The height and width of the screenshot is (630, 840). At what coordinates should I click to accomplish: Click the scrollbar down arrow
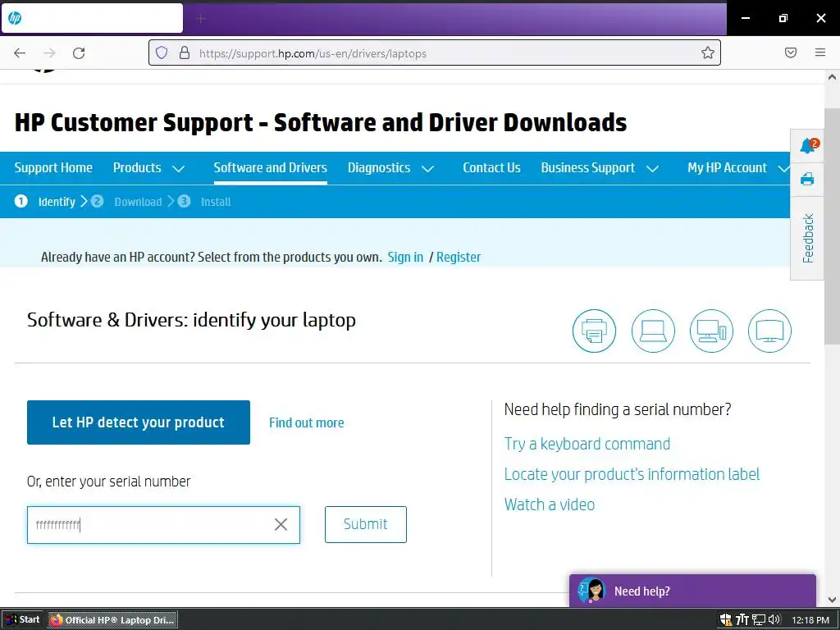point(832,600)
